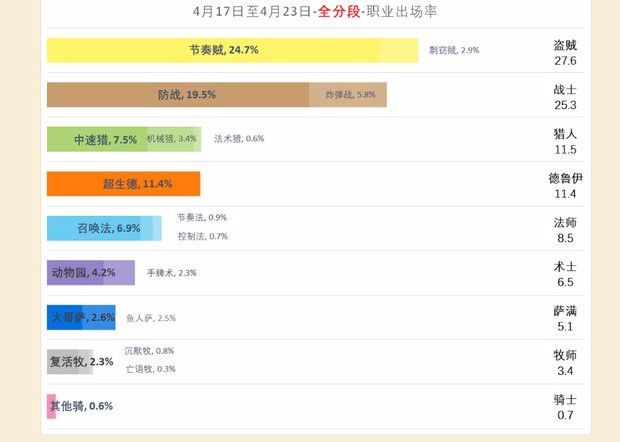Click the 法术猎 0.6% label
This screenshot has width=620, height=442.
(239, 139)
